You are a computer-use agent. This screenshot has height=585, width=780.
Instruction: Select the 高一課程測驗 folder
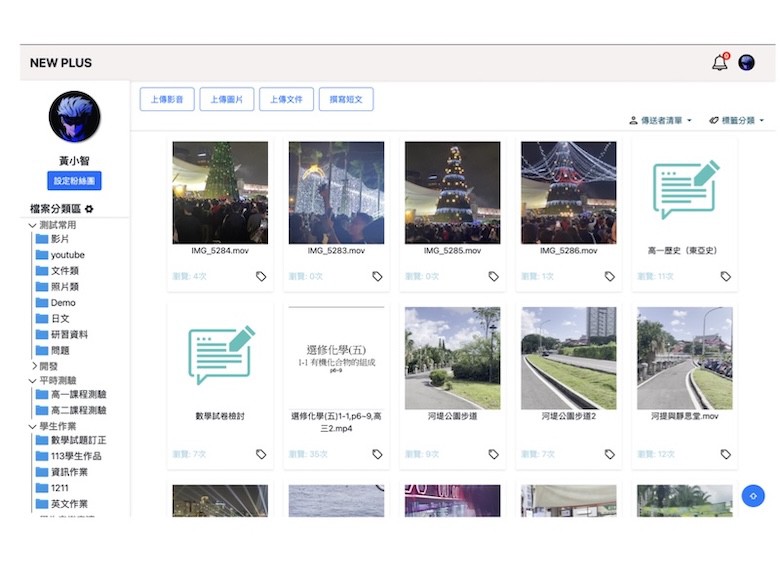(78, 394)
